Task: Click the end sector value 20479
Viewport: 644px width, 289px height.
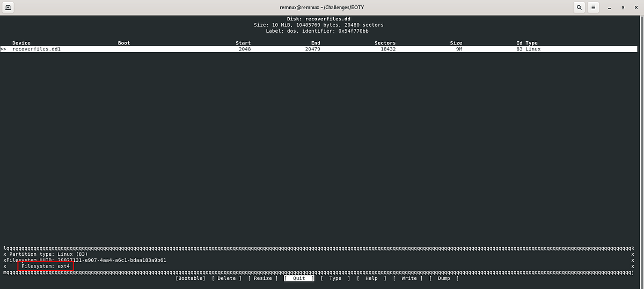Action: pyautogui.click(x=313, y=49)
